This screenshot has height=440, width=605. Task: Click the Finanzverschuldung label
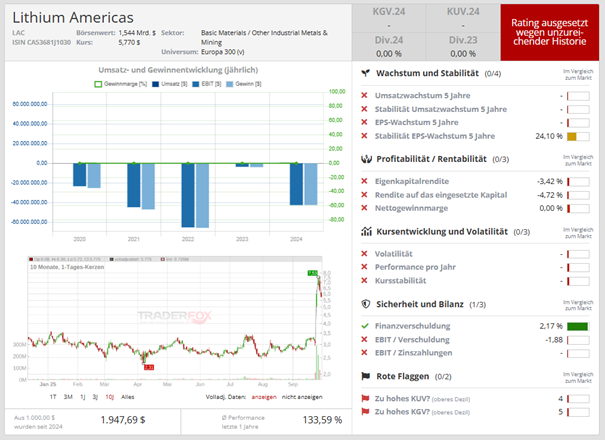[412, 326]
